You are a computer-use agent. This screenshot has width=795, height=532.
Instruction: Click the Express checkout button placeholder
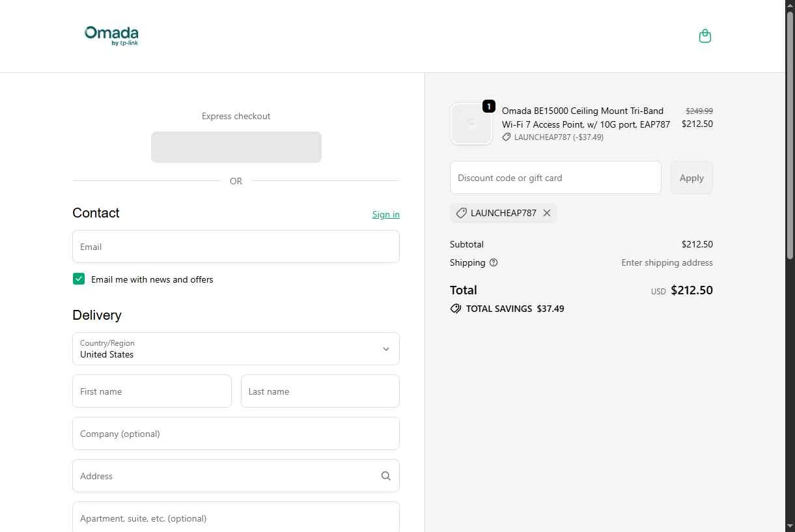click(236, 147)
